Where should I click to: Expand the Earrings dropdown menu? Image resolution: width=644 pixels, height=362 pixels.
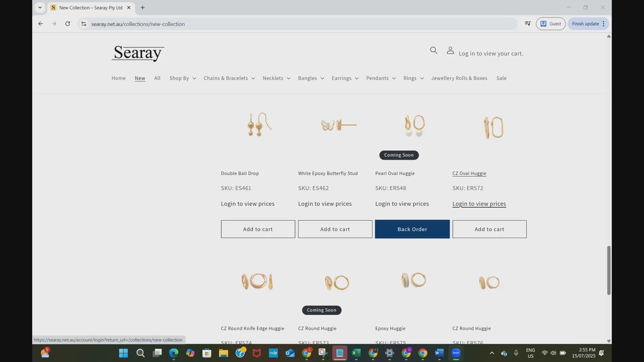345,78
